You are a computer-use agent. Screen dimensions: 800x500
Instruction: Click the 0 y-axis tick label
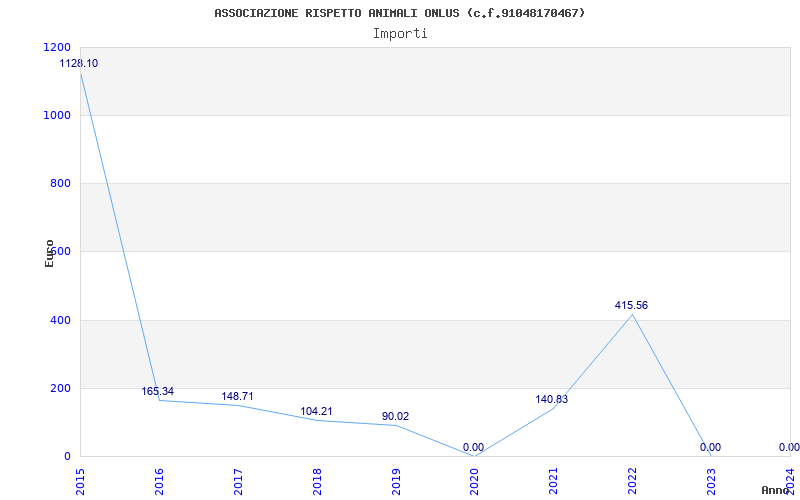point(67,456)
